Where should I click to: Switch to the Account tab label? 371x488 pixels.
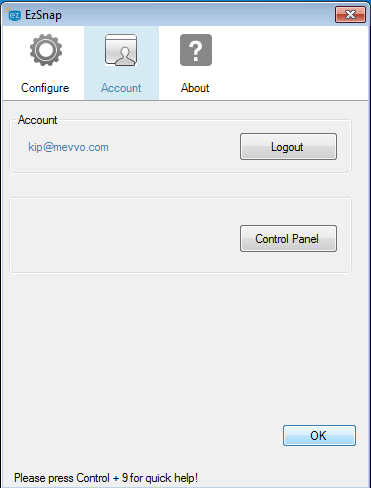121,88
